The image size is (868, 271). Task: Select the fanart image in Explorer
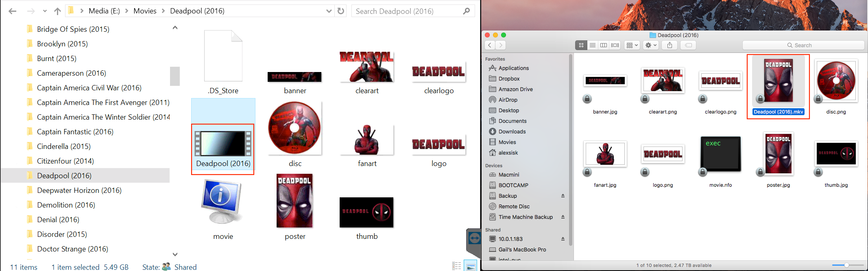click(x=367, y=146)
